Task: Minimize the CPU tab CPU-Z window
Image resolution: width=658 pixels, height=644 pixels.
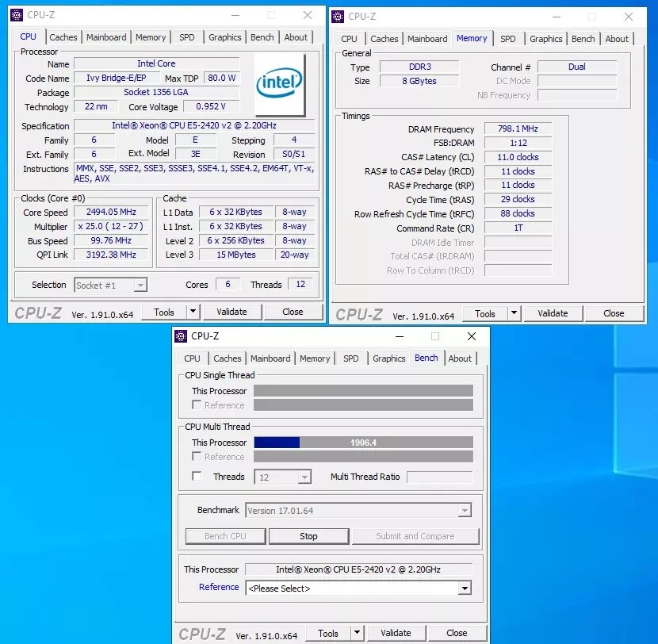Action: (x=235, y=15)
